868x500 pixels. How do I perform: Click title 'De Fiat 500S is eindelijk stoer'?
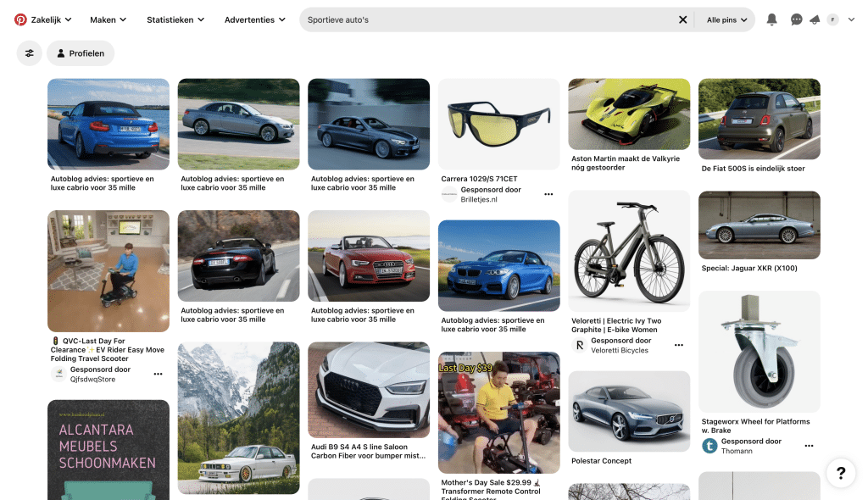pyautogui.click(x=753, y=169)
